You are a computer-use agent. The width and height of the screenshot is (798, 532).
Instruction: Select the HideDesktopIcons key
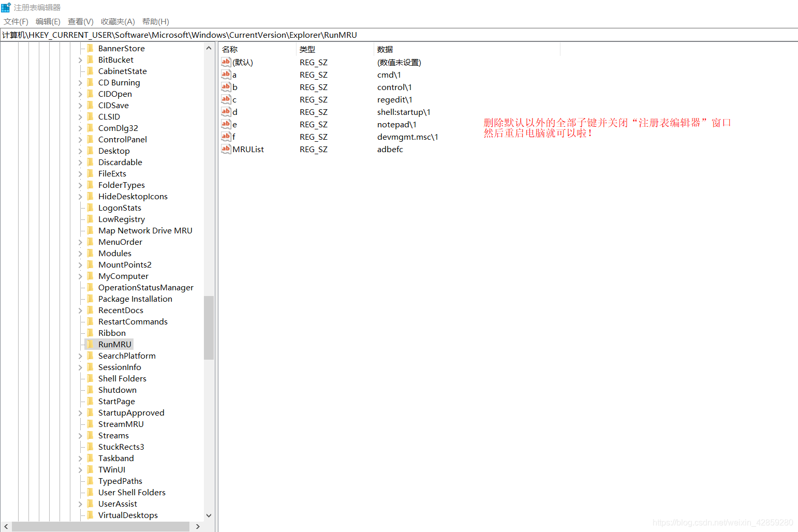pyautogui.click(x=133, y=196)
